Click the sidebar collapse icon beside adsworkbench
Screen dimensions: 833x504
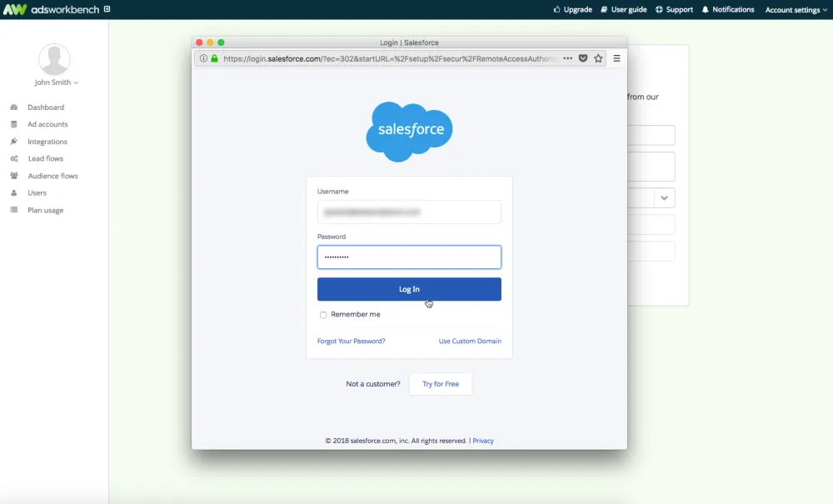tap(107, 9)
